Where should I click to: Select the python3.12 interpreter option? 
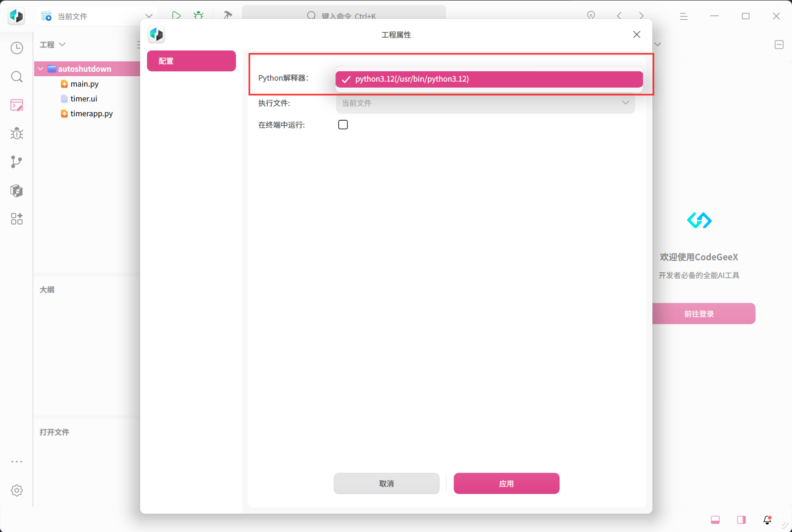(489, 79)
